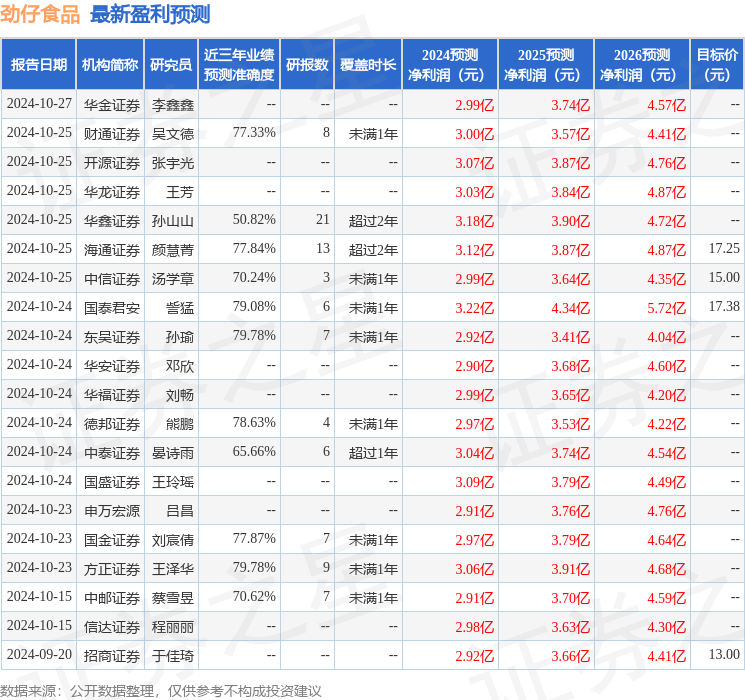The height and width of the screenshot is (700, 745).
Task: Select the 华龙证券 institution cell
Action: tap(112, 192)
